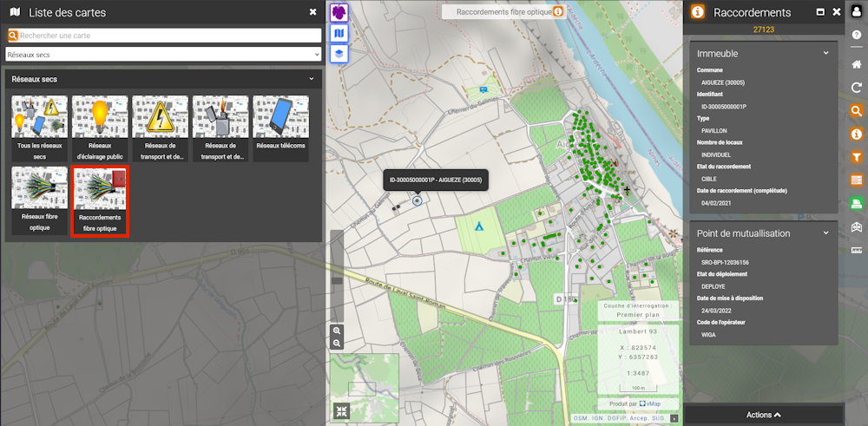Click the help question mark icon
The width and height of the screenshot is (868, 426).
[x=856, y=34]
